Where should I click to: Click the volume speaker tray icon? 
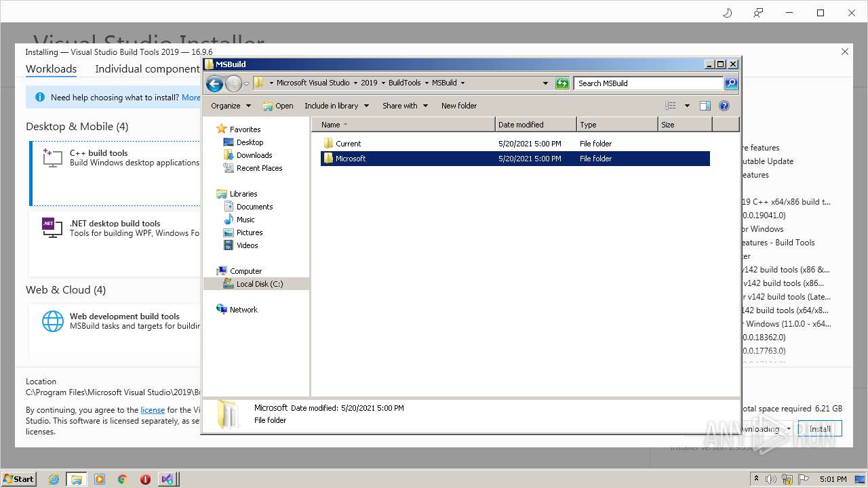click(x=771, y=479)
